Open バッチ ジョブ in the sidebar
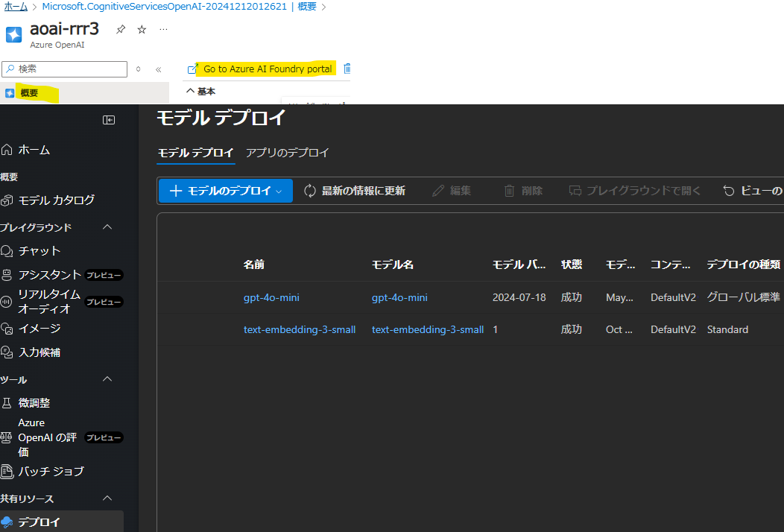This screenshot has width=784, height=532. pyautogui.click(x=51, y=472)
